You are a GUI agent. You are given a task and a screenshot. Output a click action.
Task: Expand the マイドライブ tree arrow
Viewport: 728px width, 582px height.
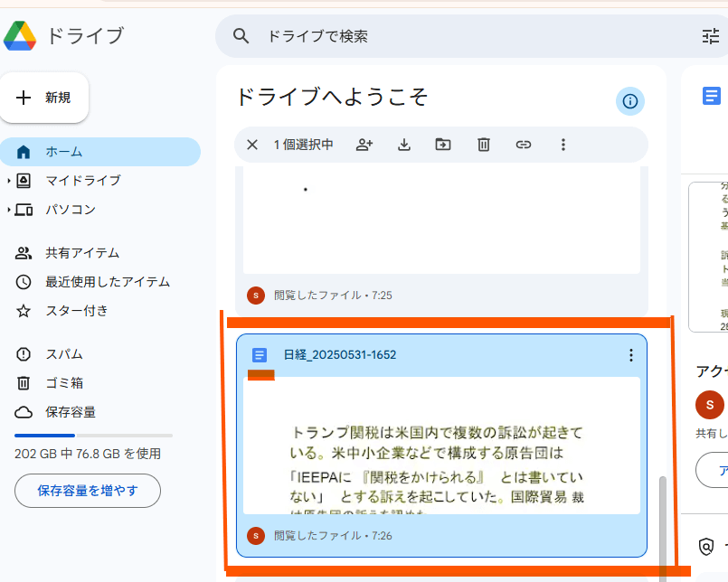click(8, 181)
